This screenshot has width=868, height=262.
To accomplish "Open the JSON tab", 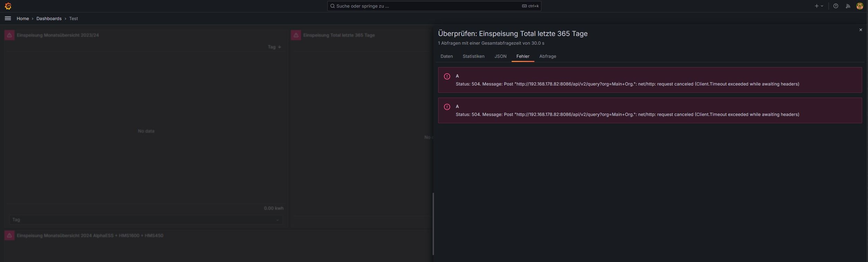I will pos(500,56).
